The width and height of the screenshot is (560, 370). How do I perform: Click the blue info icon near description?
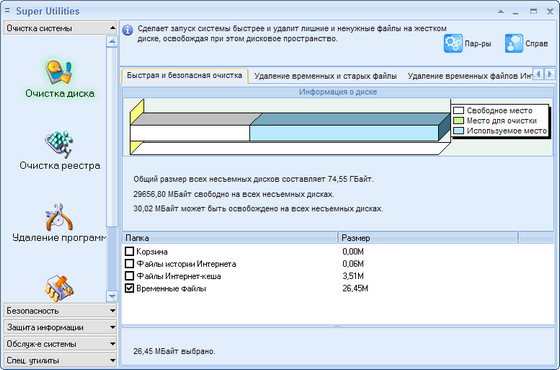[128, 30]
